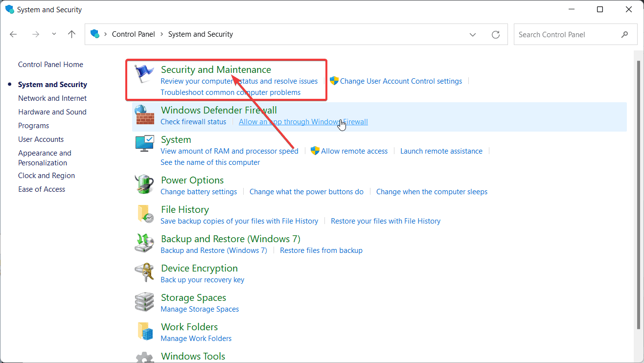Viewport: 644px width, 363px height.
Task: Go up one level with up arrow
Action: tap(72, 34)
